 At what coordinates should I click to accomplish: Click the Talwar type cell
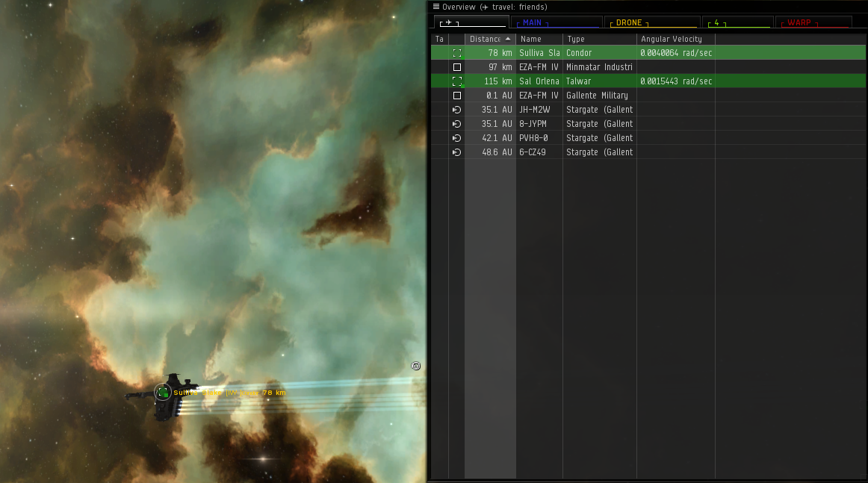(578, 81)
